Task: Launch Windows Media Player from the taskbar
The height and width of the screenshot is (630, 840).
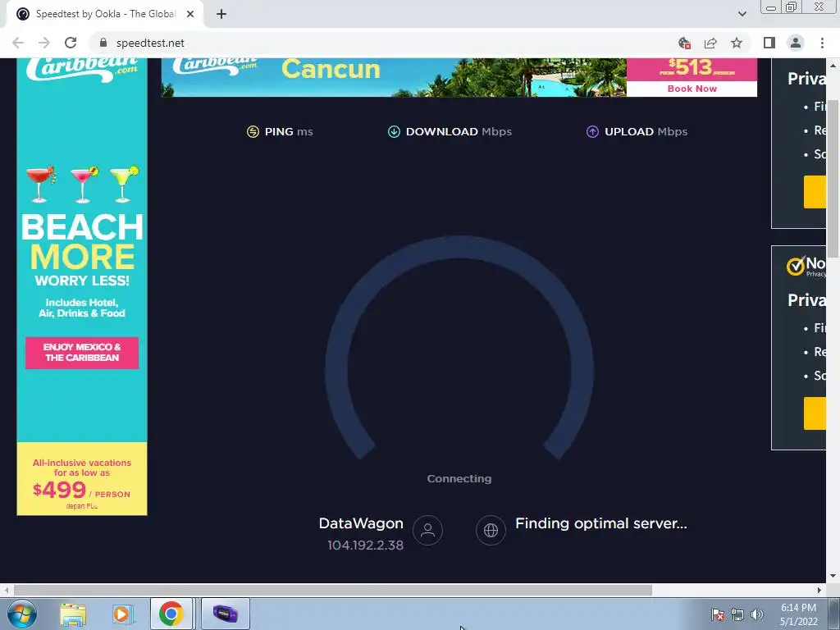Action: click(x=121, y=614)
